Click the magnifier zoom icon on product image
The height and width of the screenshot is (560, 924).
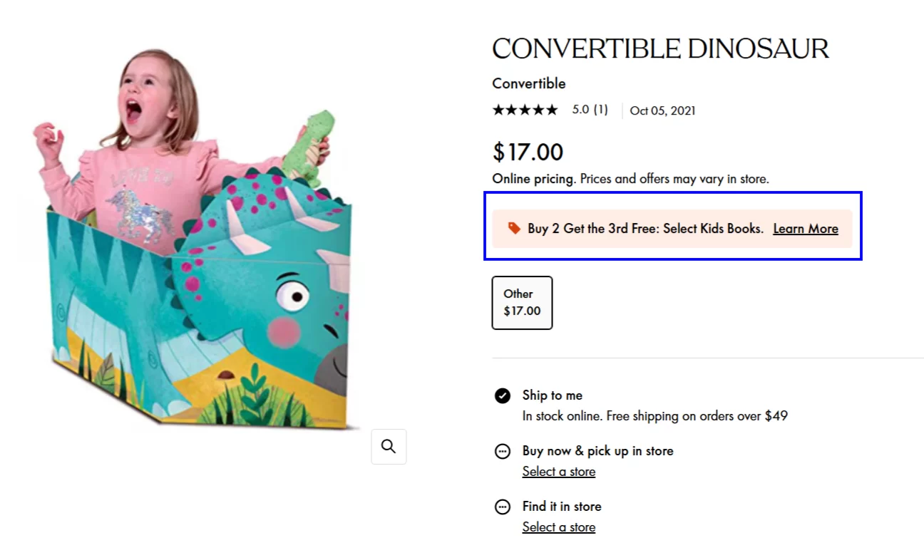389,447
